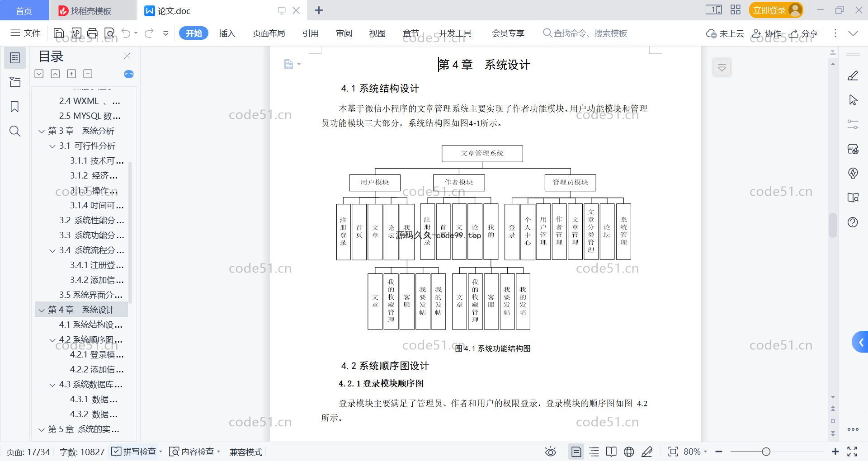Image resolution: width=868 pixels, height=461 pixels.
Task: Open Print Preview icon
Action: (x=109, y=33)
